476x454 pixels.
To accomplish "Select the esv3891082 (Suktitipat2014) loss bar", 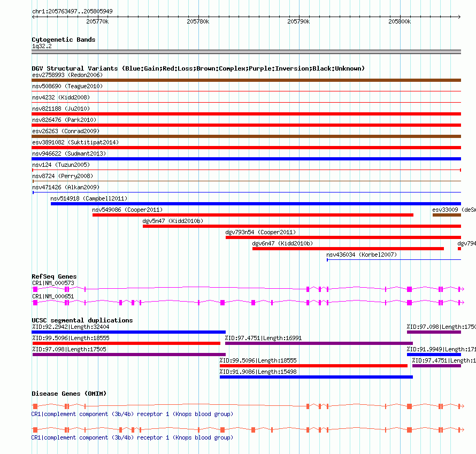I will 246,148.
